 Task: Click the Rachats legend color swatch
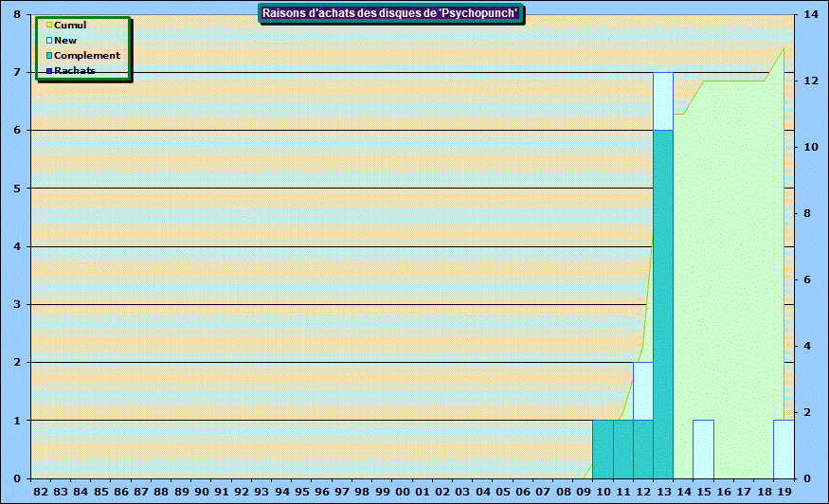[x=48, y=71]
